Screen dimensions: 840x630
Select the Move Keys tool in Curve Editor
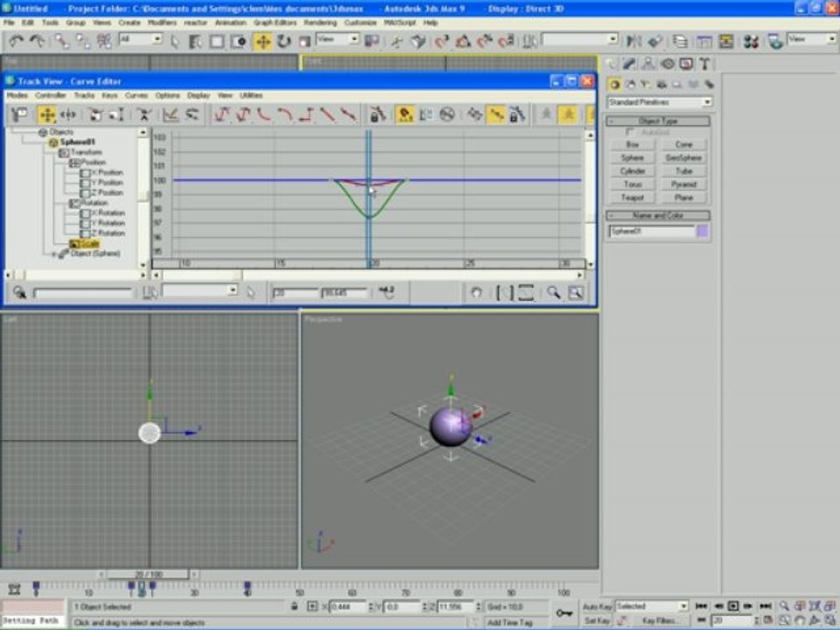tap(46, 115)
